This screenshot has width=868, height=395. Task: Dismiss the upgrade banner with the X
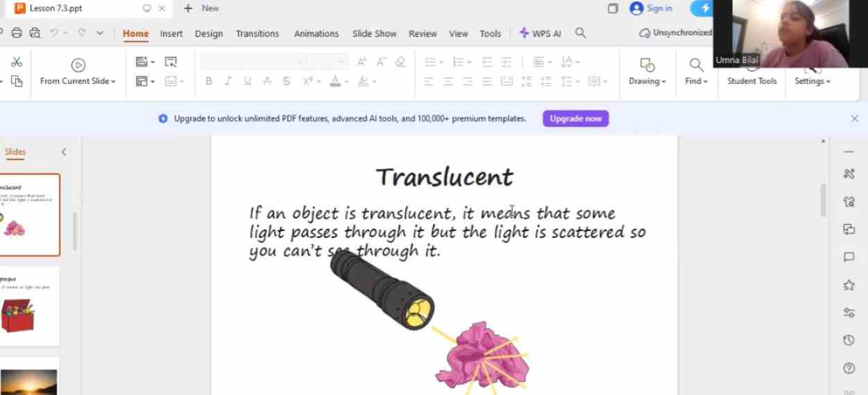coord(854,119)
